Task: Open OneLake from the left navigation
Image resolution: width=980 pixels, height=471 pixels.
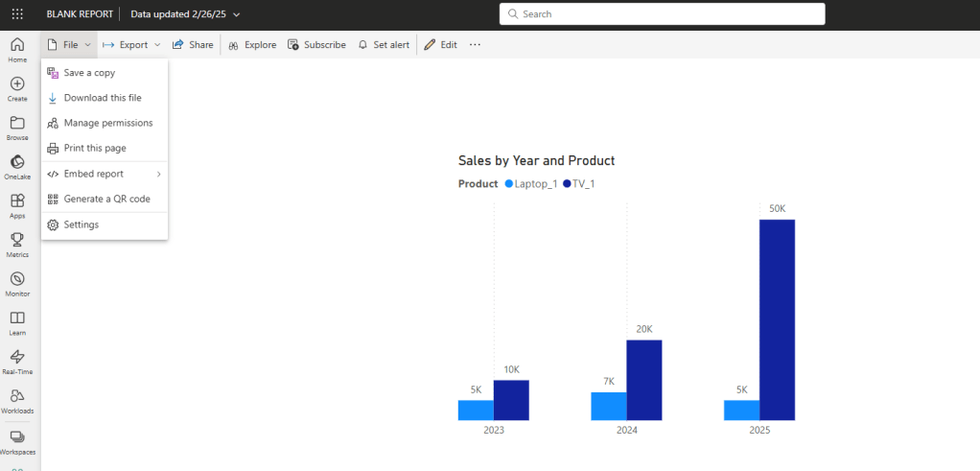Action: click(17, 166)
